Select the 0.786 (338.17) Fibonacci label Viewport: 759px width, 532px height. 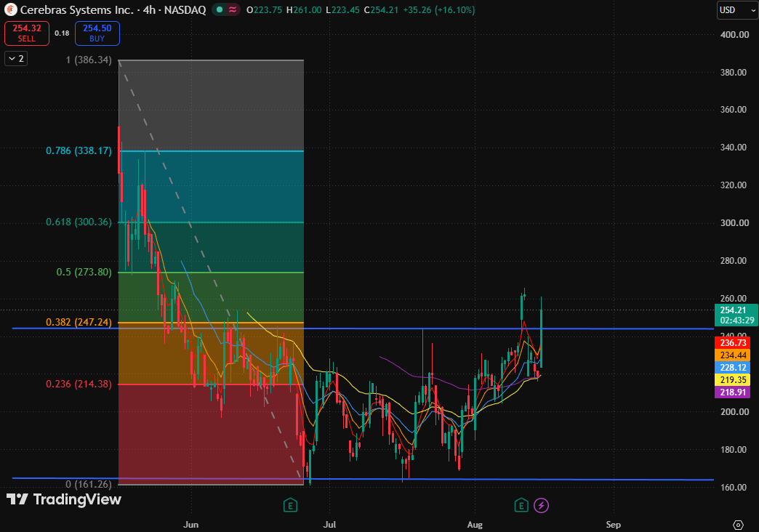tap(79, 151)
